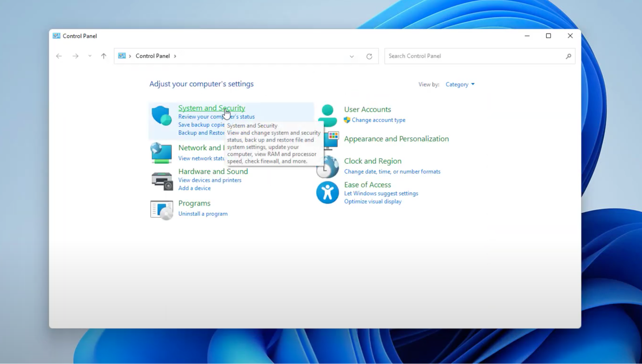Go up one folder level
Screen dimensions: 642x364
pyautogui.click(x=103, y=56)
